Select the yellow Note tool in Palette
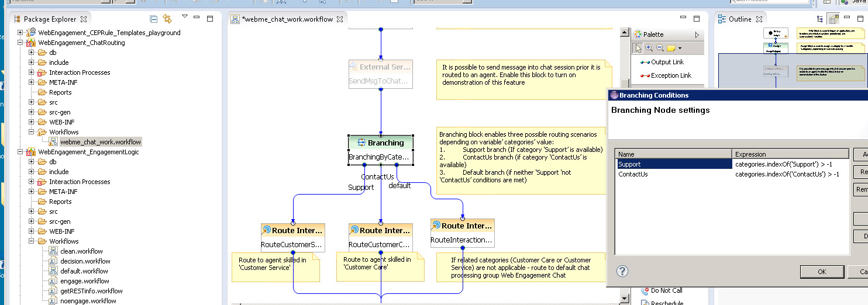Image resolution: width=868 pixels, height=305 pixels. pos(671,48)
